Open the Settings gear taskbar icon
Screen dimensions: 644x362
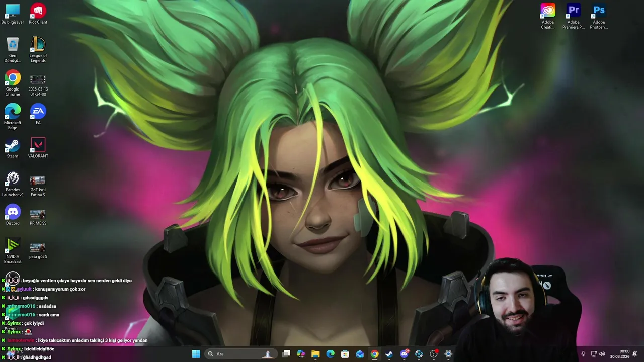click(x=448, y=354)
